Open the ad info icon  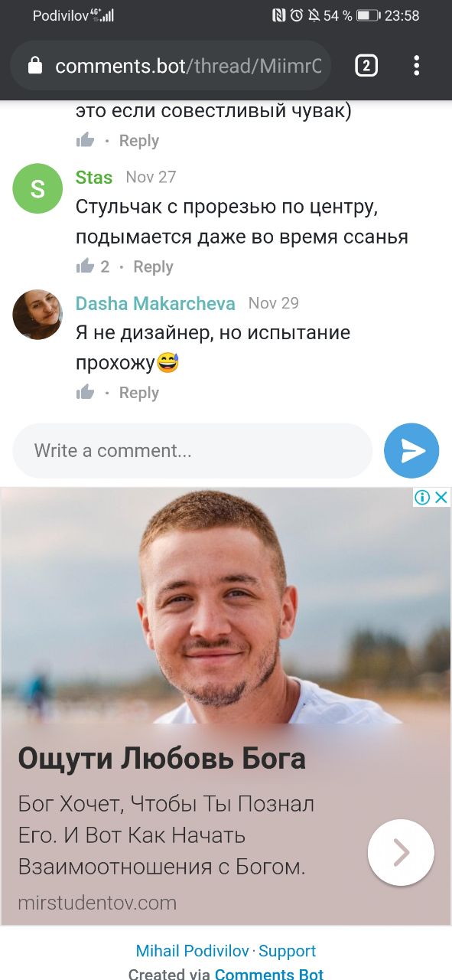[422, 498]
